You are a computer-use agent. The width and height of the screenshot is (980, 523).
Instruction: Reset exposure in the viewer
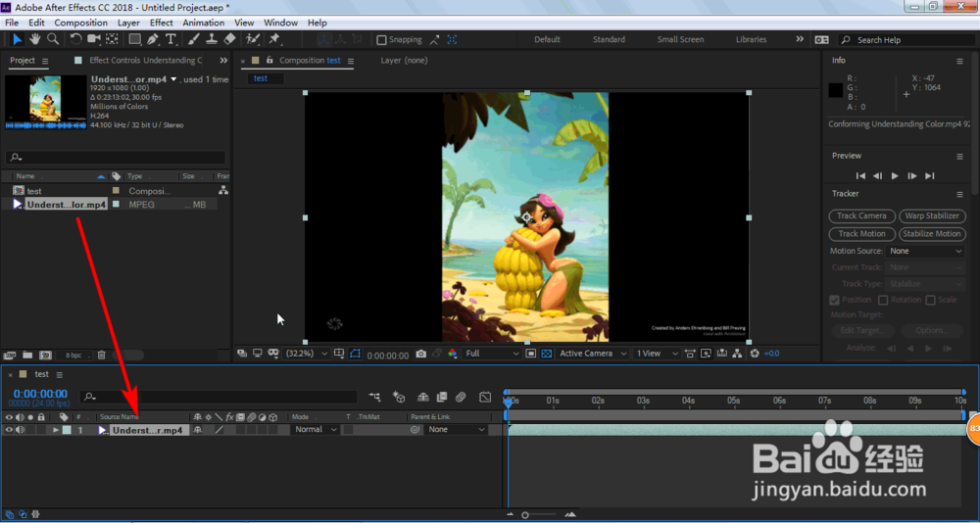point(755,354)
